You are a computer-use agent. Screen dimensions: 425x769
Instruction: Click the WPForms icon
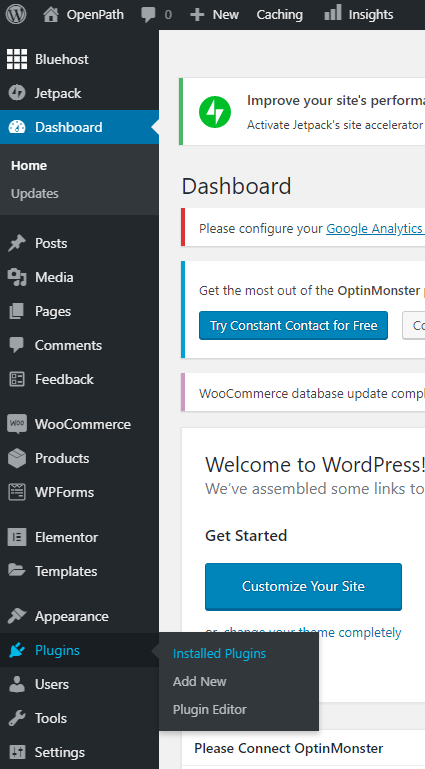[x=17, y=492]
